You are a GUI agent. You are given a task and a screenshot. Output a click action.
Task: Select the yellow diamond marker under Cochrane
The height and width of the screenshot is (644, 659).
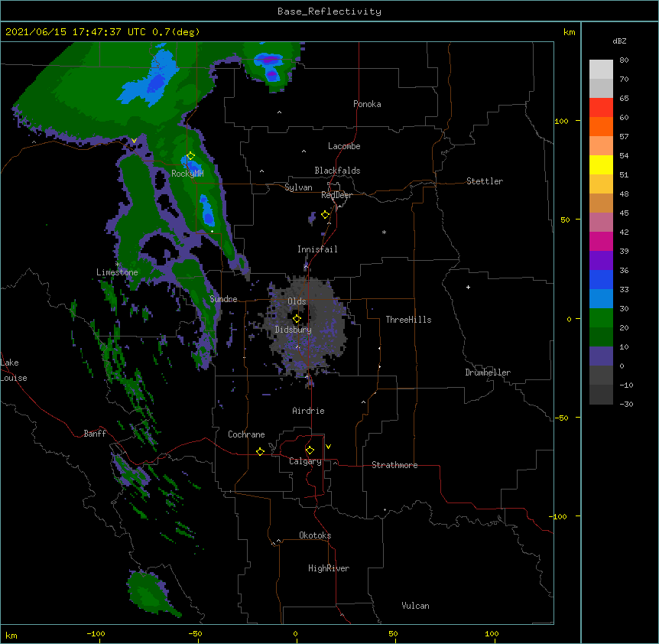(260, 451)
